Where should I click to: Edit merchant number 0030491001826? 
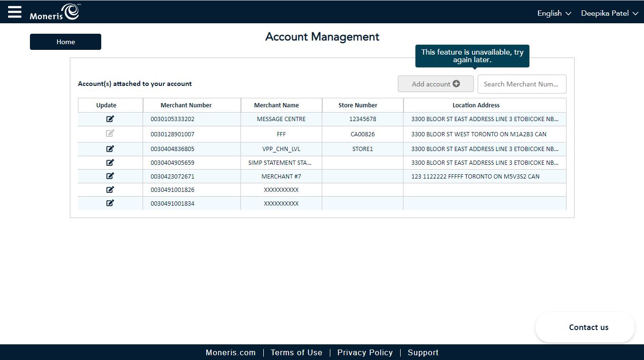110,189
